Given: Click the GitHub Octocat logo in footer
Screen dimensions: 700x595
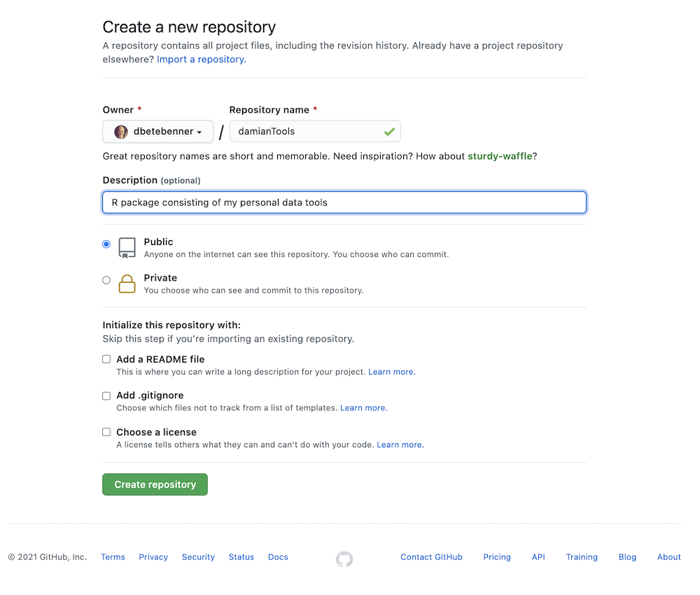Looking at the screenshot, I should 344,559.
